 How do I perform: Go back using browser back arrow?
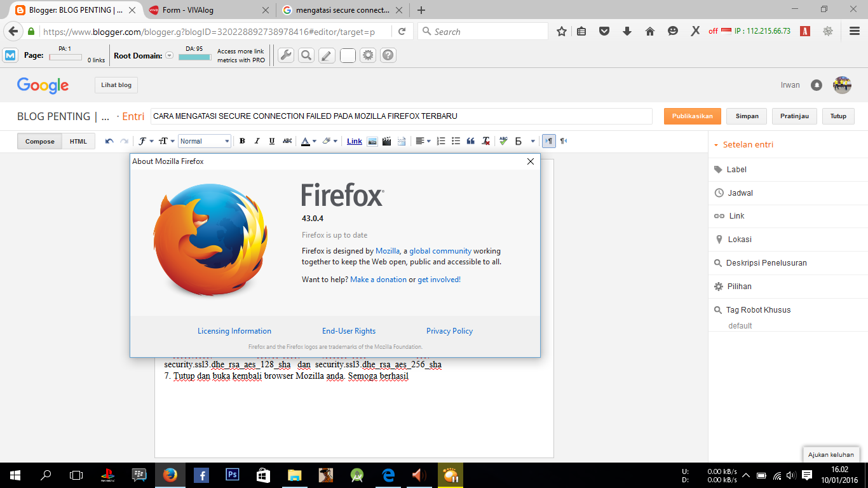[13, 31]
